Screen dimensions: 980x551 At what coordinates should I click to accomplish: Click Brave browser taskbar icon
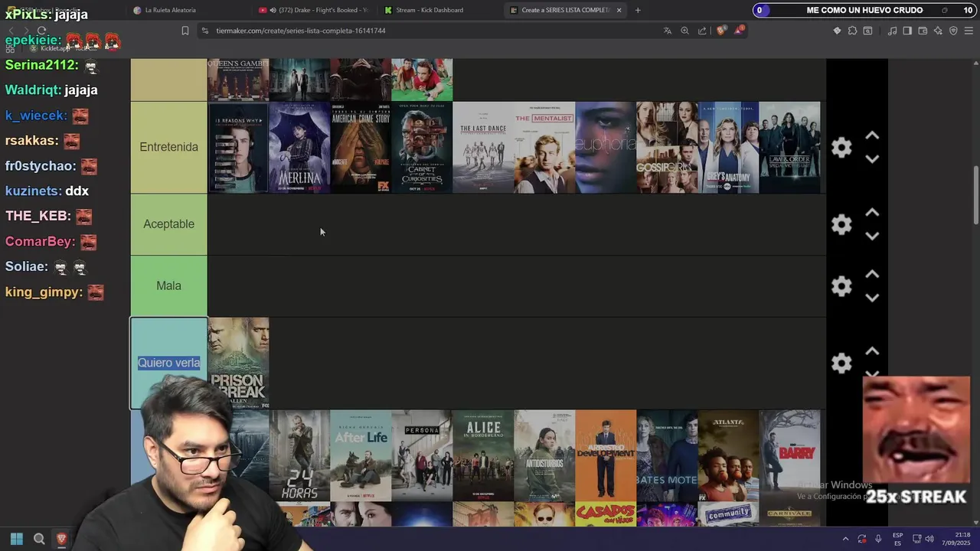coord(62,539)
